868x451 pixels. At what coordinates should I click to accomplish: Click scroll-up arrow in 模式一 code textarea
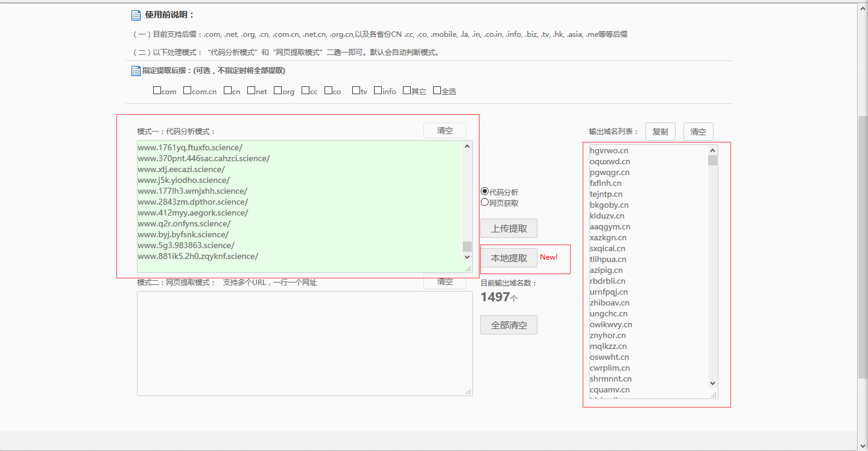pos(467,146)
